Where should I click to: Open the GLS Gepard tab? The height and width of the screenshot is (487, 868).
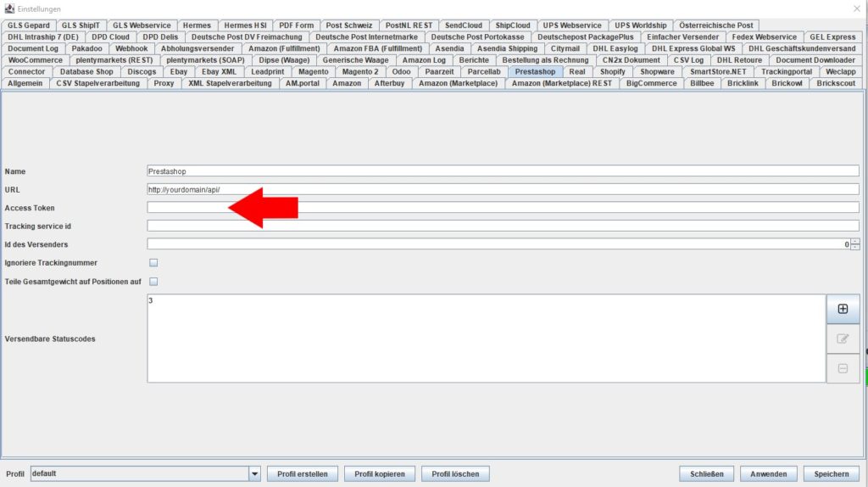(28, 25)
